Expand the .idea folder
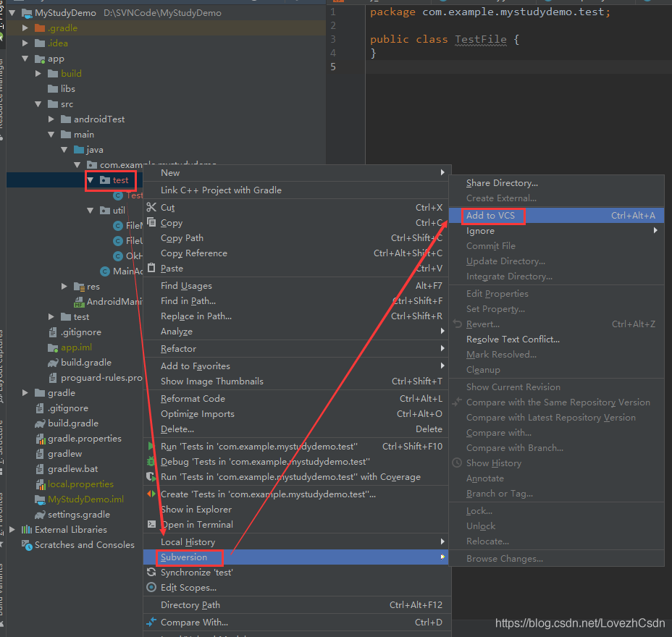The image size is (672, 637). 25,43
